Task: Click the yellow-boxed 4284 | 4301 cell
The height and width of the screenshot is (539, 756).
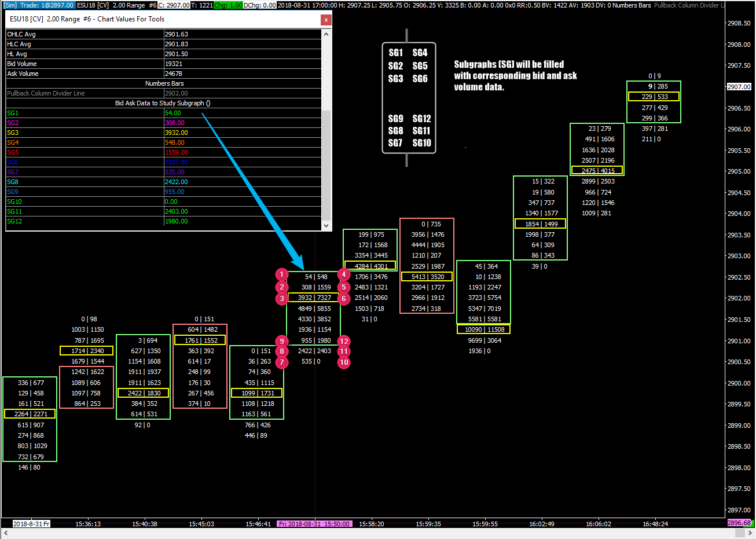Action: tap(370, 266)
